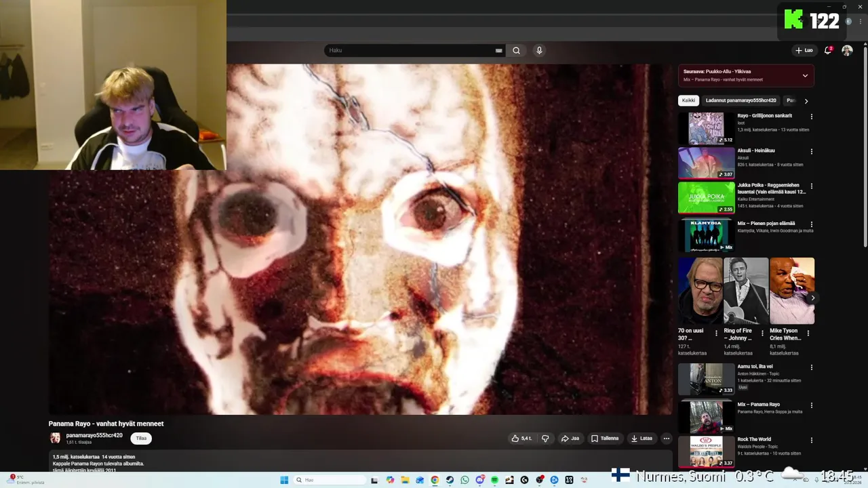Open options for Jukka Poika - Reggaemiehen lauantai
Screen dimensions: 868x488
(x=811, y=186)
